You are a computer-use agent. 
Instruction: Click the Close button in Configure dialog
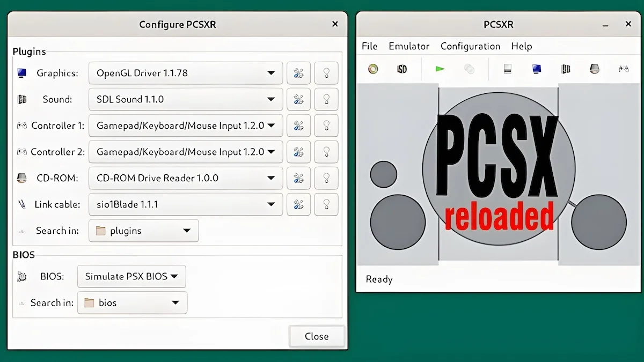pyautogui.click(x=317, y=336)
